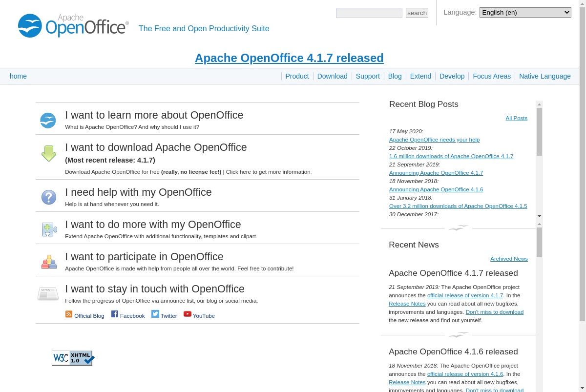Viewport: 586px width, 392px height.
Task: Click I need help with my OpenOffice
Action: coord(138,192)
